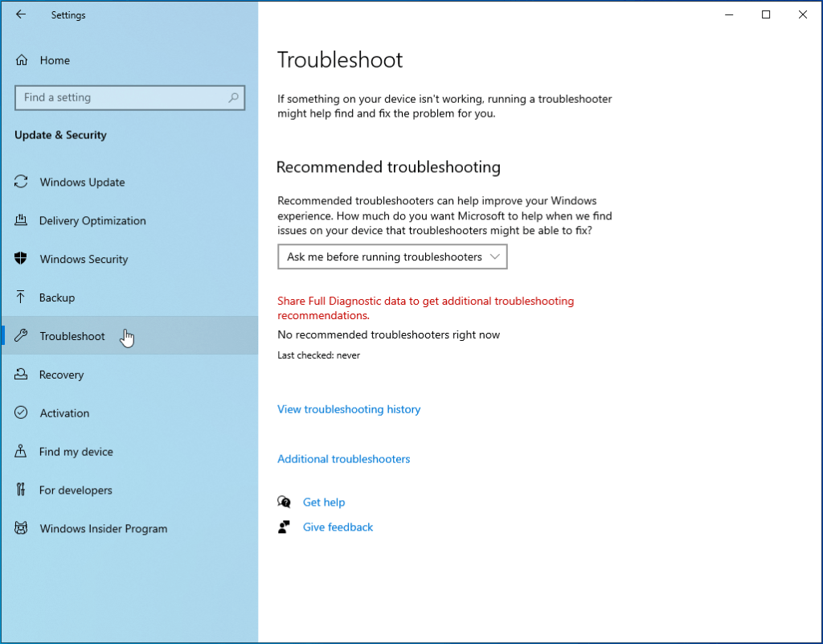
Task: Click the Additional troubleshooters link
Action: pos(343,458)
